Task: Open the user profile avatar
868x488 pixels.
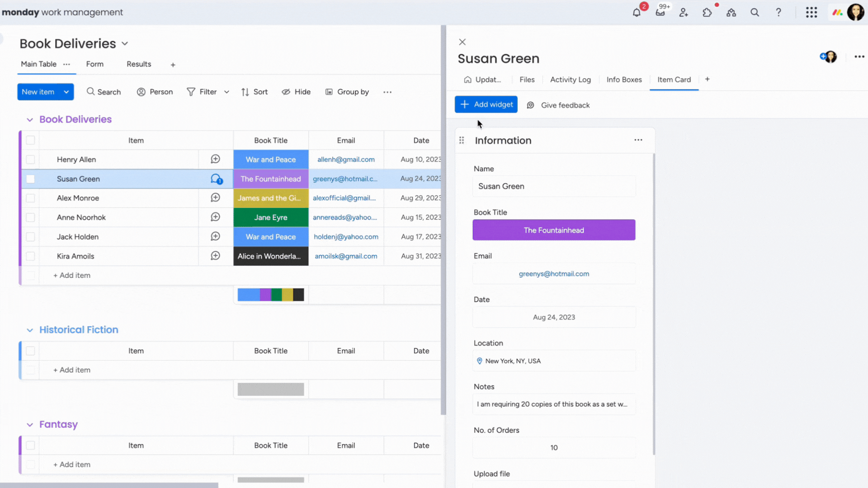Action: point(855,13)
